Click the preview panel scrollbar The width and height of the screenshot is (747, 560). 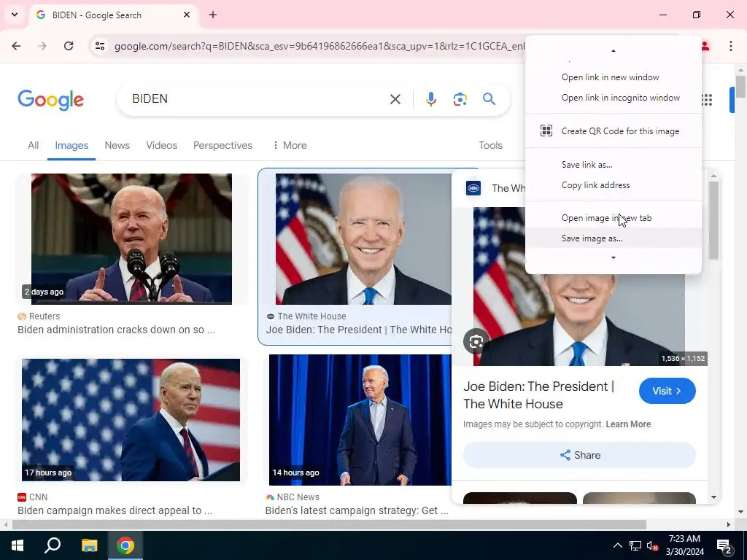point(713,220)
